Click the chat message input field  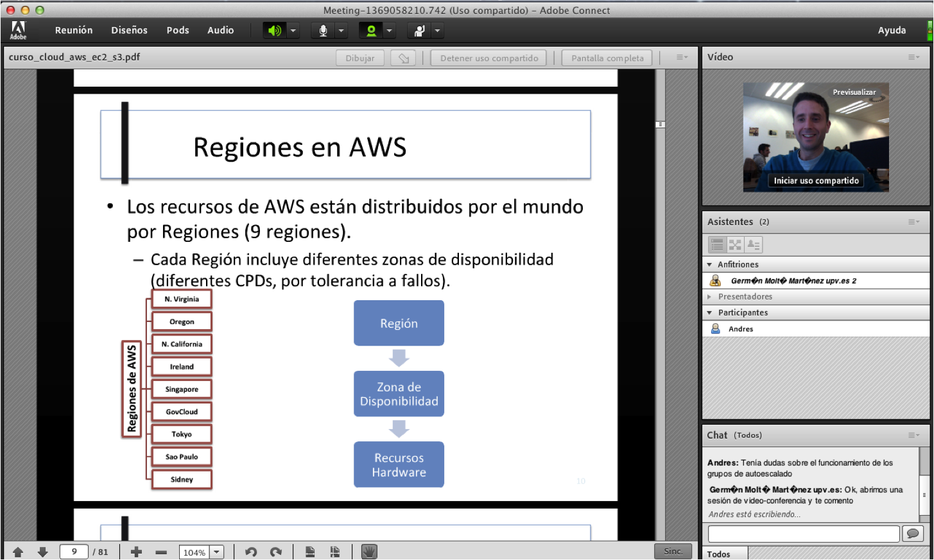tap(804, 534)
